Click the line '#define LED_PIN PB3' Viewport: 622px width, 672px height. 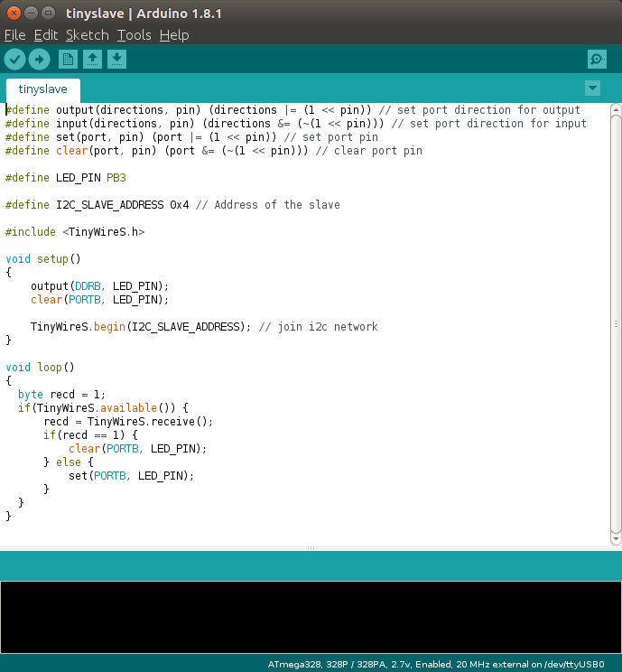pos(66,177)
